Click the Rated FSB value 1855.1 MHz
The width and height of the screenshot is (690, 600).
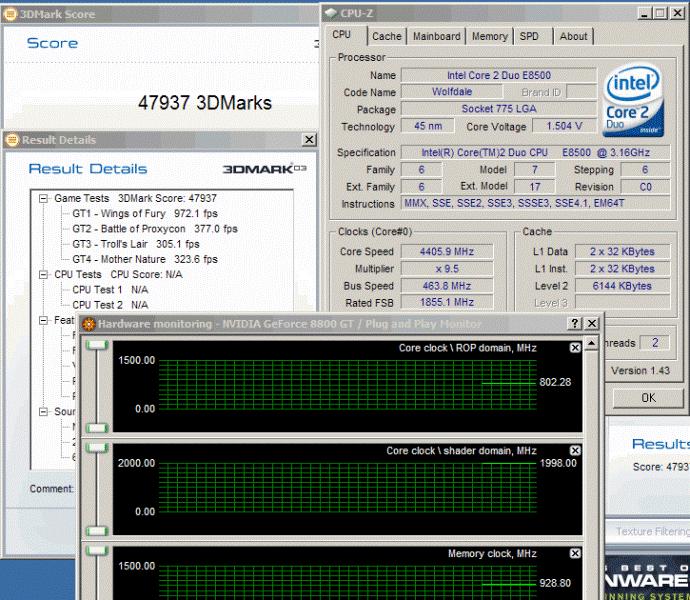(x=447, y=302)
